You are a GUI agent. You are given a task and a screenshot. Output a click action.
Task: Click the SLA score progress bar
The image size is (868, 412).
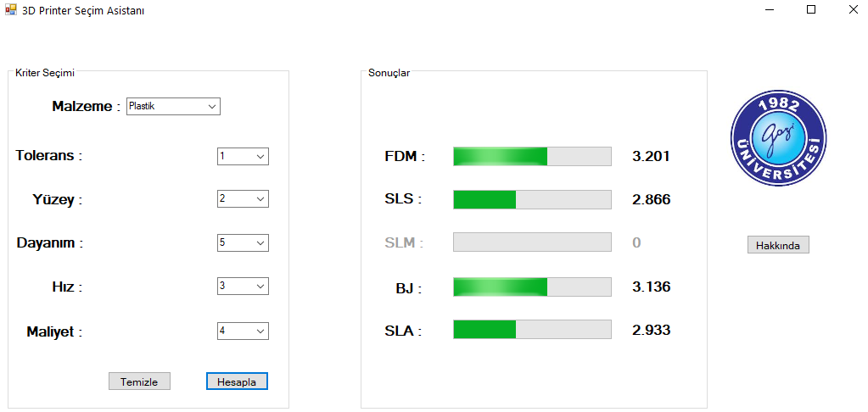[532, 330]
